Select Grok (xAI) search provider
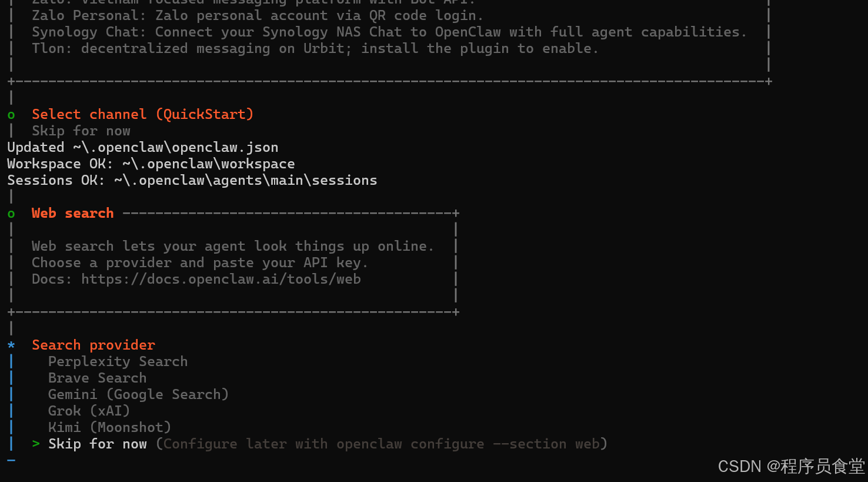This screenshot has height=482, width=868. coord(89,411)
